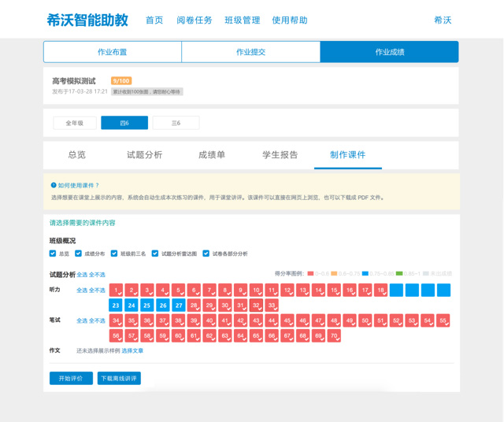Switch to the 试题分析 tab

tap(144, 155)
